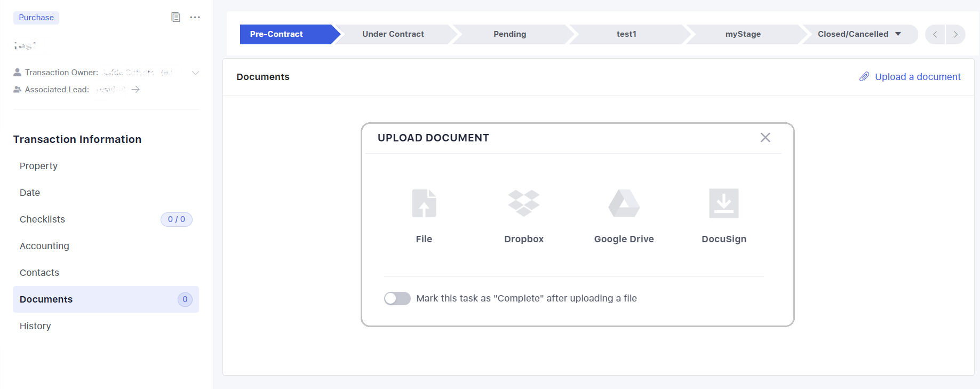Switch to the Under Contract stage
Viewport: 980px width, 389px height.
click(x=393, y=34)
